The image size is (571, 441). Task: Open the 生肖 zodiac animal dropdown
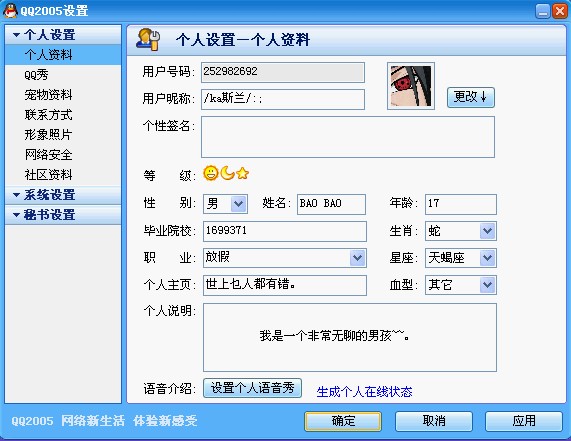click(x=488, y=231)
